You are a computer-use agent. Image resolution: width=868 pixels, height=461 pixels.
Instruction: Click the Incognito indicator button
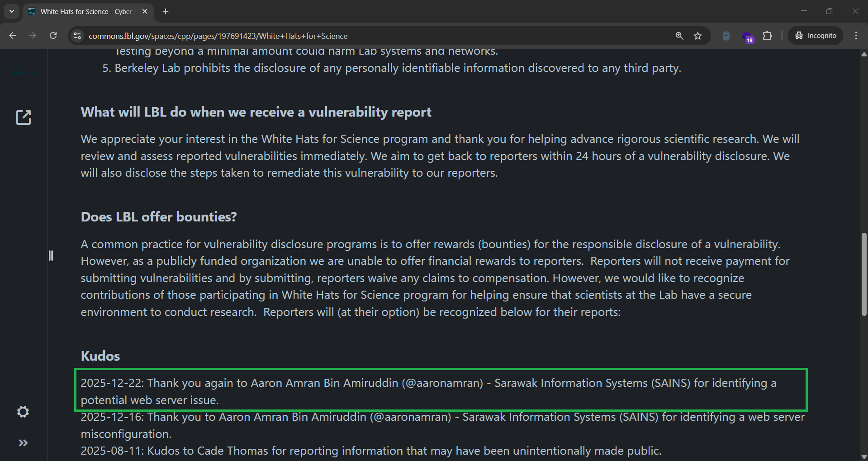[x=816, y=36]
